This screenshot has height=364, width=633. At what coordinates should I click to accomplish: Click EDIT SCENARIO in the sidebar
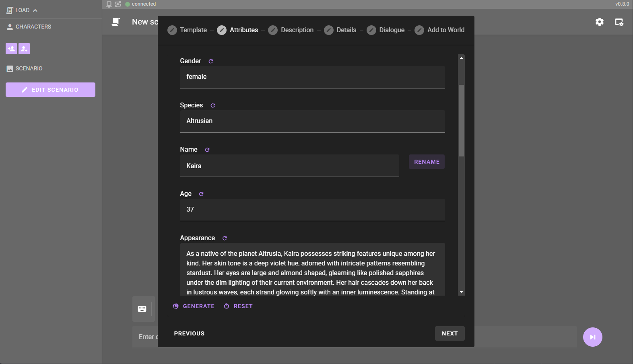point(50,89)
